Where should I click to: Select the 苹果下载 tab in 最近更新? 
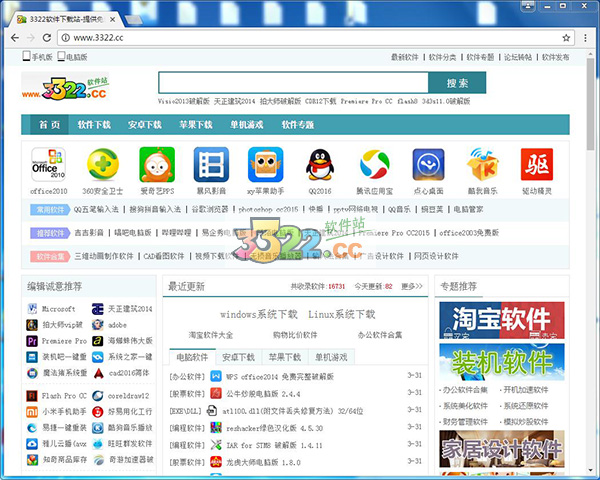[x=285, y=357]
